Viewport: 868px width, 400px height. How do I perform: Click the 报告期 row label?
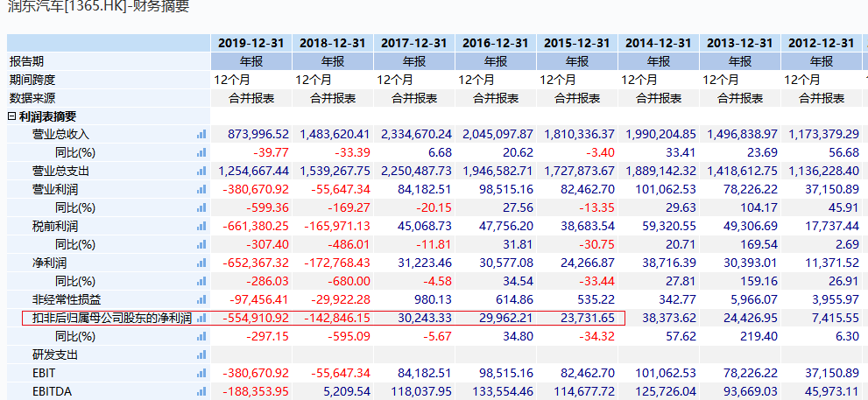coord(26,61)
